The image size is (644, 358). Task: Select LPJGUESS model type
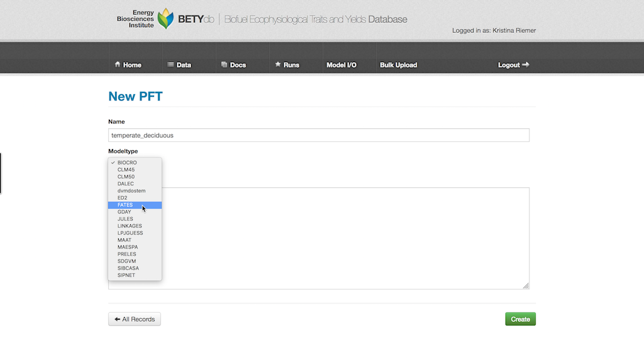point(130,233)
